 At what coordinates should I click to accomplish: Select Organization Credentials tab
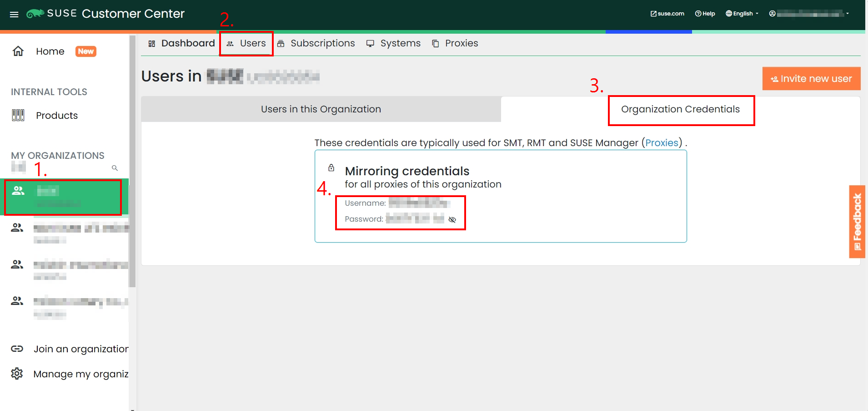[681, 109]
